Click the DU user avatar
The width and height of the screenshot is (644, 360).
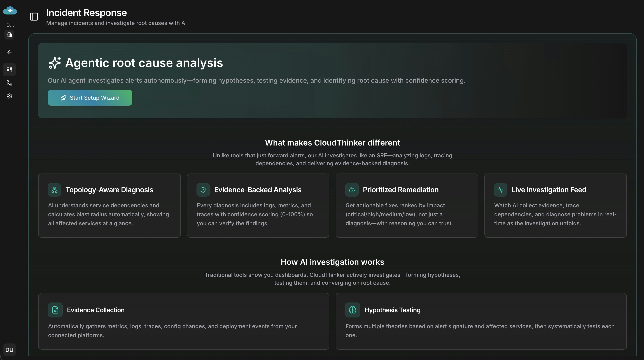pos(9,350)
